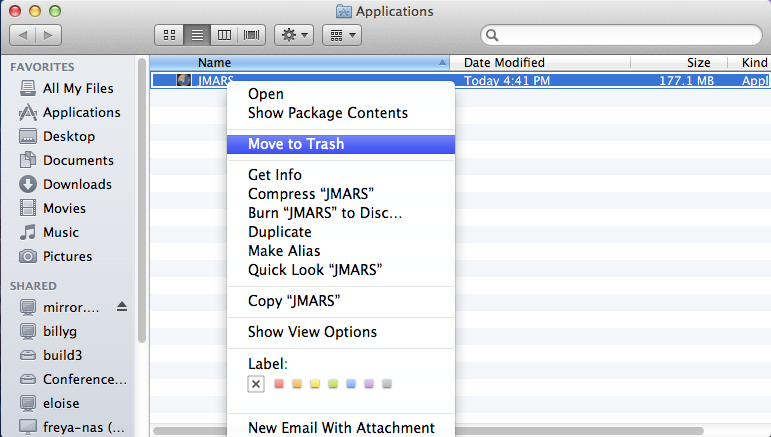Viewport: 771px width, 437px height.
Task: Select eloise shared computer
Action: 49,404
